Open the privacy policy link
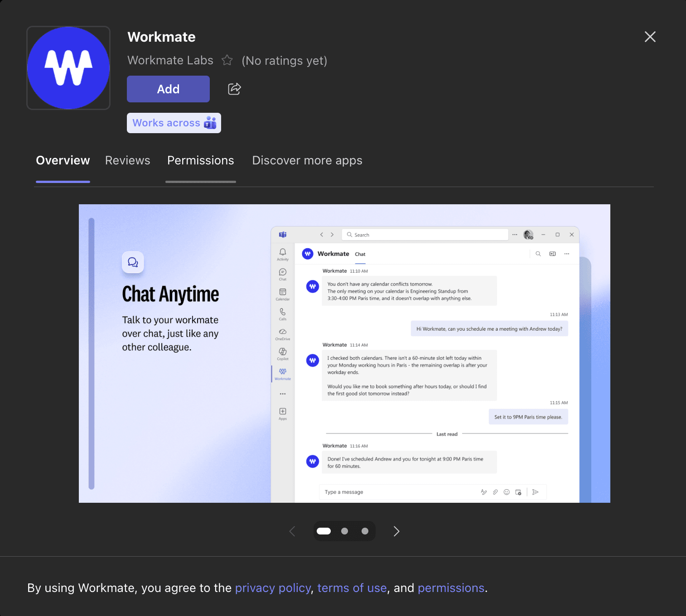This screenshot has height=616, width=686. point(273,588)
